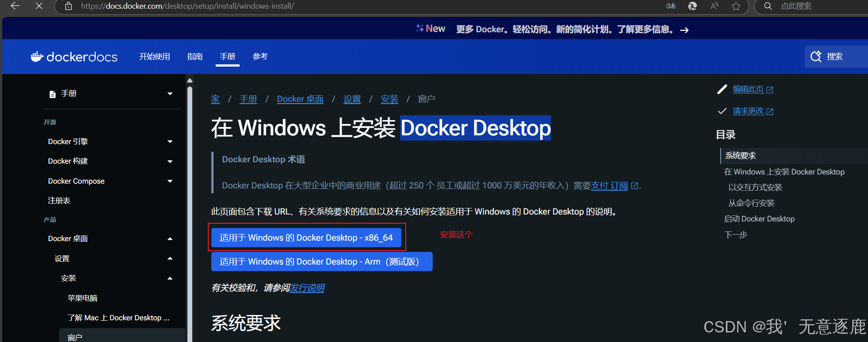
Task: Click 请求更改 link
Action: point(748,111)
